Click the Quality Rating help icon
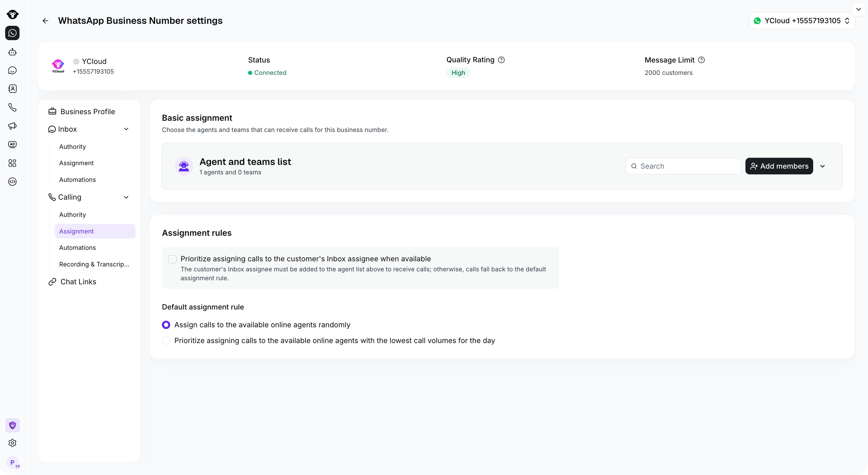 pyautogui.click(x=501, y=60)
